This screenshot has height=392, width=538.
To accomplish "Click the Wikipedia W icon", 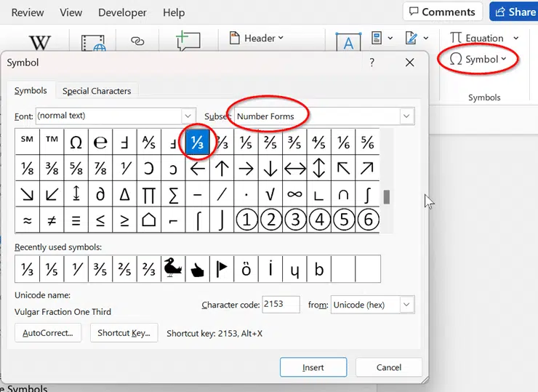I will 40,43.
